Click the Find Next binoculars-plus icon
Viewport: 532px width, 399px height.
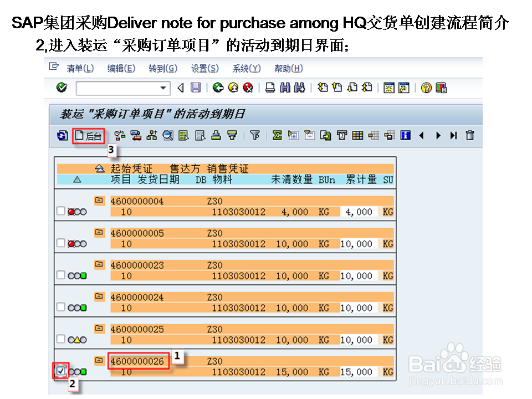[x=300, y=88]
